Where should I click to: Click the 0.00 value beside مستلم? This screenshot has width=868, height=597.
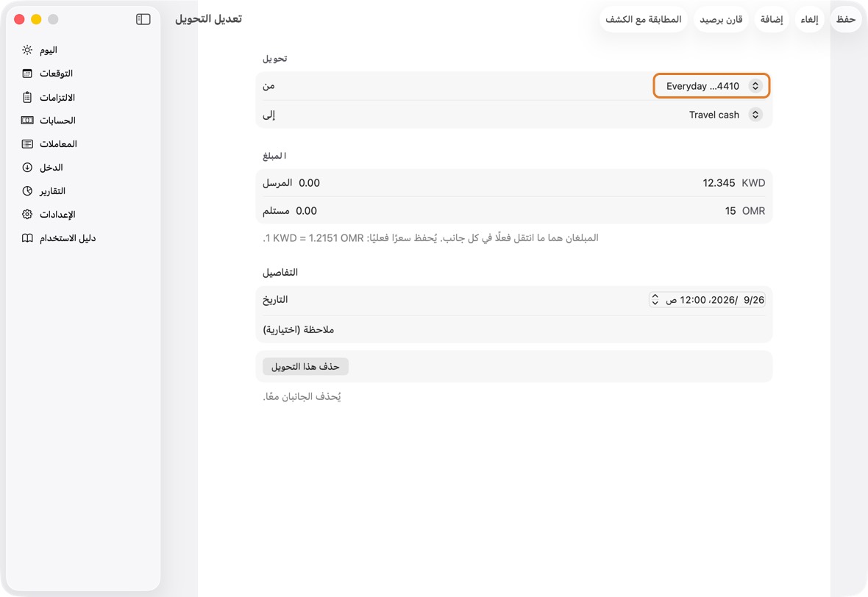click(306, 211)
